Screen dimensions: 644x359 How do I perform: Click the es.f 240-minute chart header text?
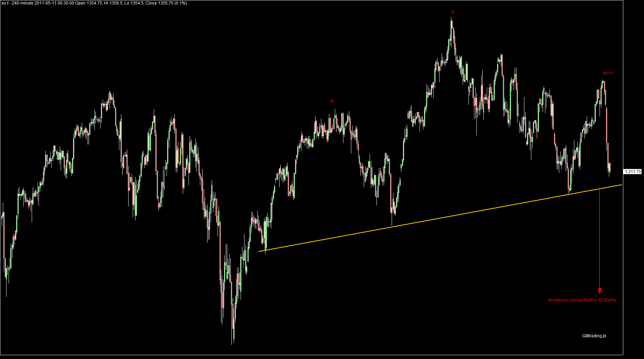[x=94, y=3]
